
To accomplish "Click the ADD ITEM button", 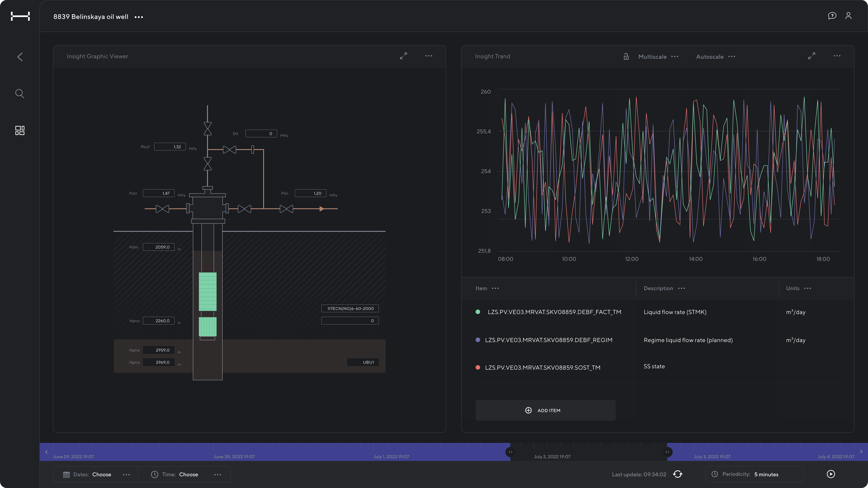I will [545, 410].
